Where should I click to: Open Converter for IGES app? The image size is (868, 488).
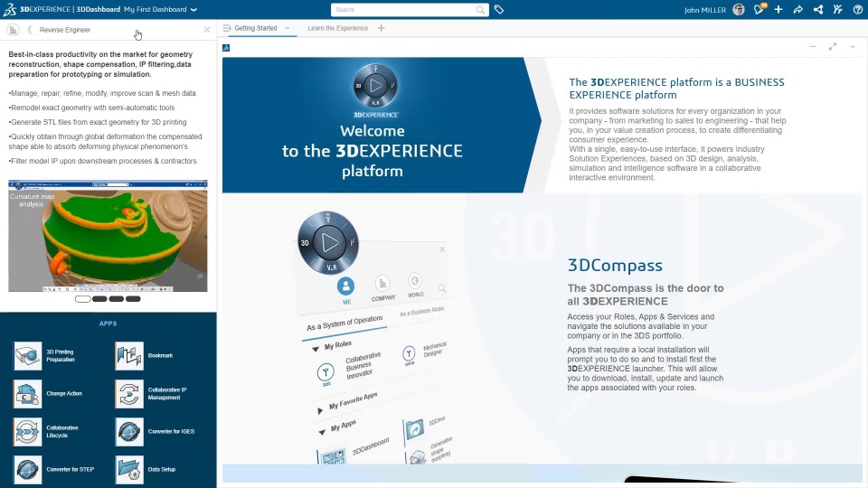[x=129, y=432]
